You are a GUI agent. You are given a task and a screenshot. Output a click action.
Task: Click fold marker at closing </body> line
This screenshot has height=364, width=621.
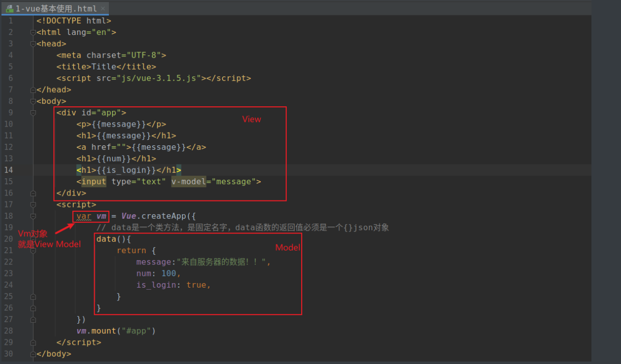(x=33, y=354)
